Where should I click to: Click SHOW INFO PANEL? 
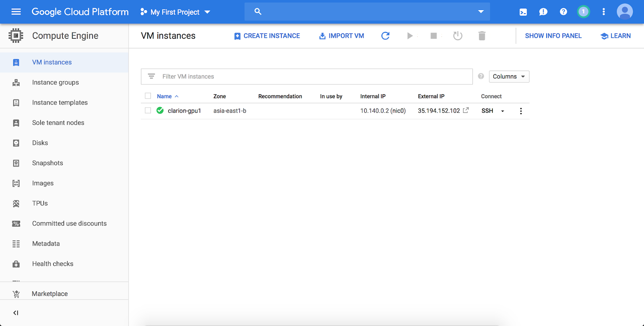(553, 36)
